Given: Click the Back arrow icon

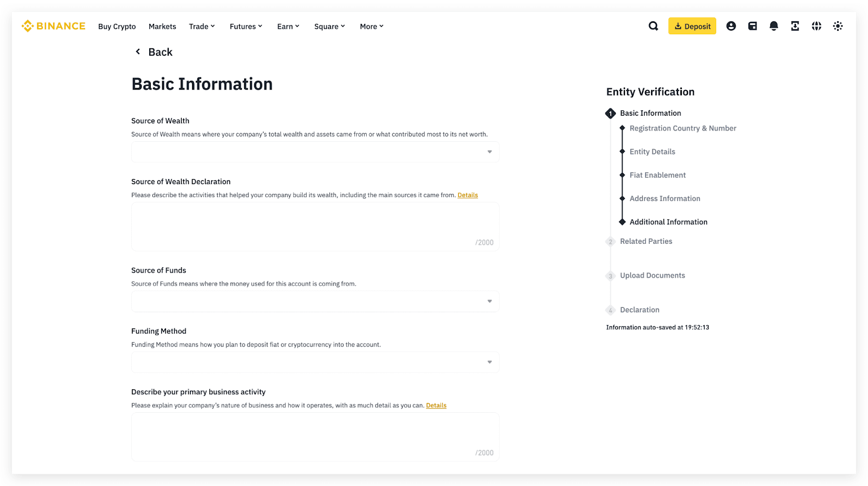Looking at the screenshot, I should pyautogui.click(x=138, y=52).
